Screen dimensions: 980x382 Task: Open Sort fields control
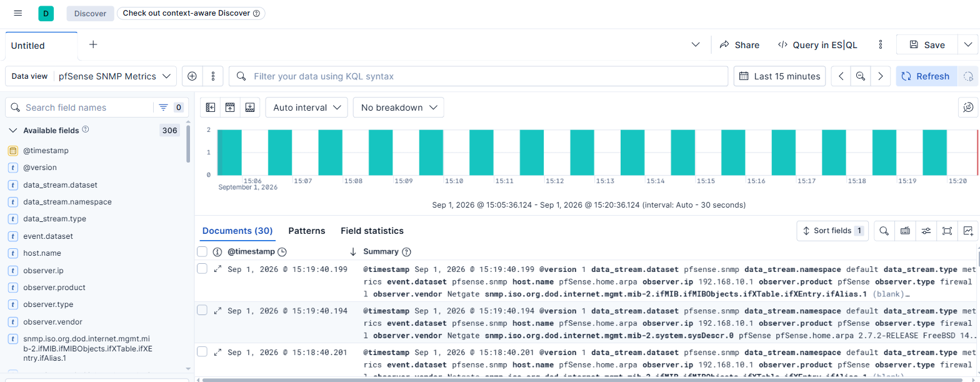click(832, 231)
